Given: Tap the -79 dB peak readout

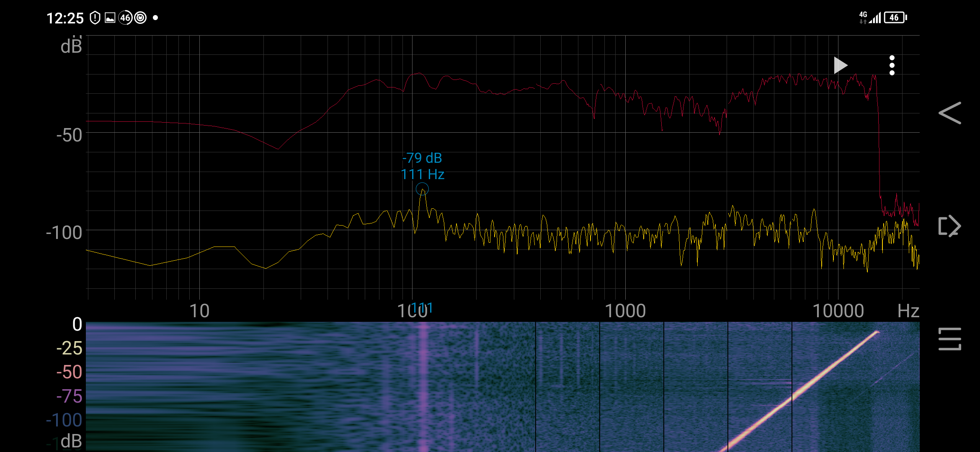Looking at the screenshot, I should [x=422, y=158].
